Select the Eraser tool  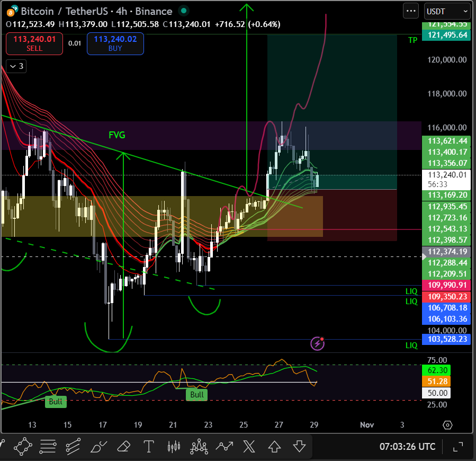coord(123,446)
